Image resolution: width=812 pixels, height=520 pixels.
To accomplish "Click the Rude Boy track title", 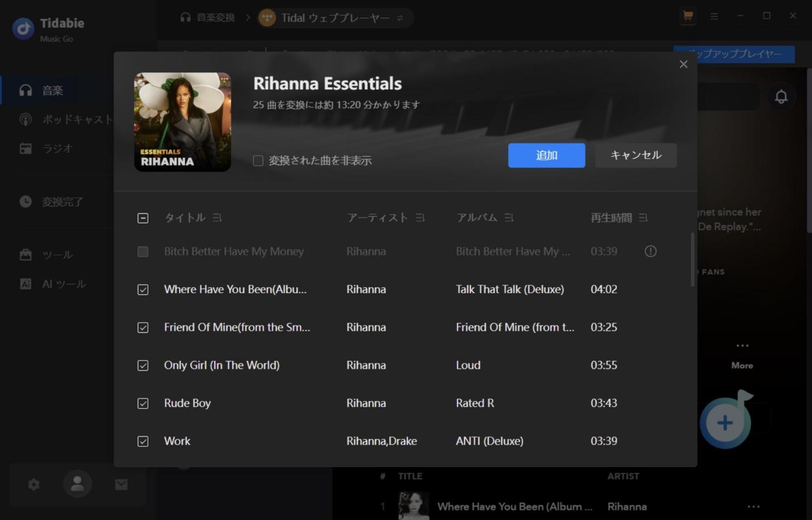I will click(187, 403).
